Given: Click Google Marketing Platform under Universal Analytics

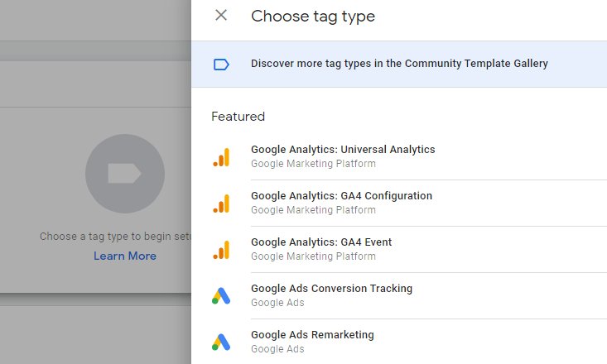Looking at the screenshot, I should (313, 164).
